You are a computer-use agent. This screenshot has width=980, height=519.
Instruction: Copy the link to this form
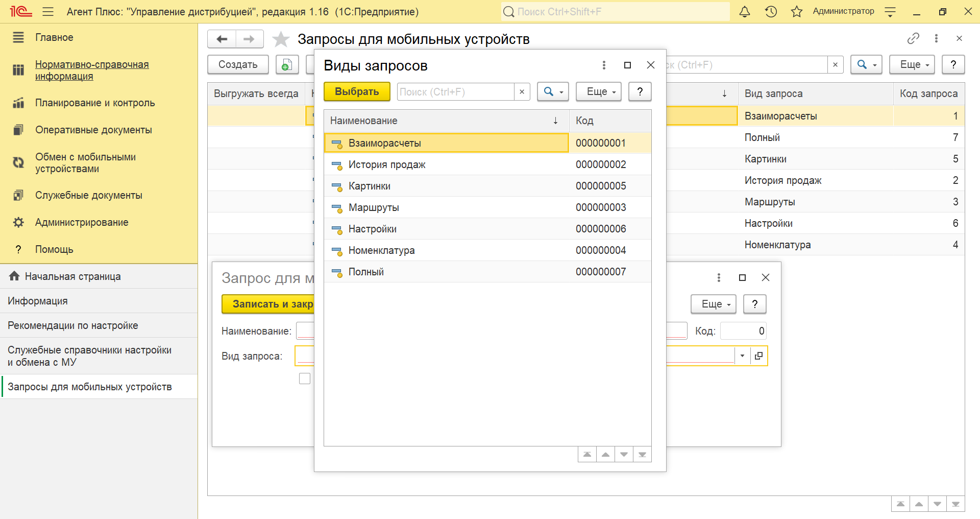(913, 38)
